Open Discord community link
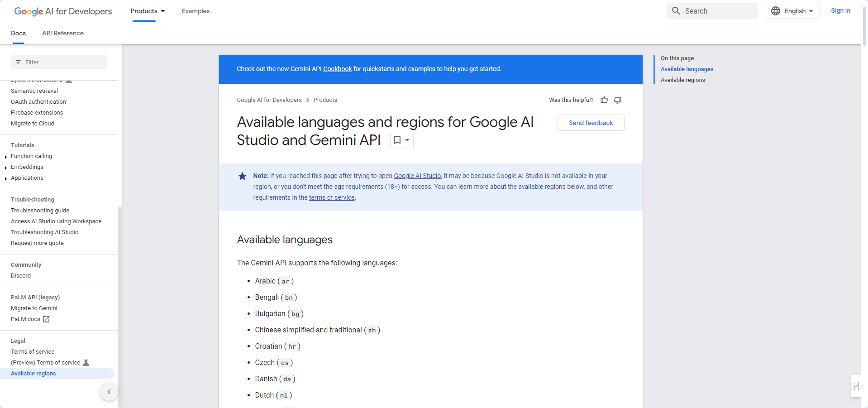The height and width of the screenshot is (408, 868). tap(21, 276)
